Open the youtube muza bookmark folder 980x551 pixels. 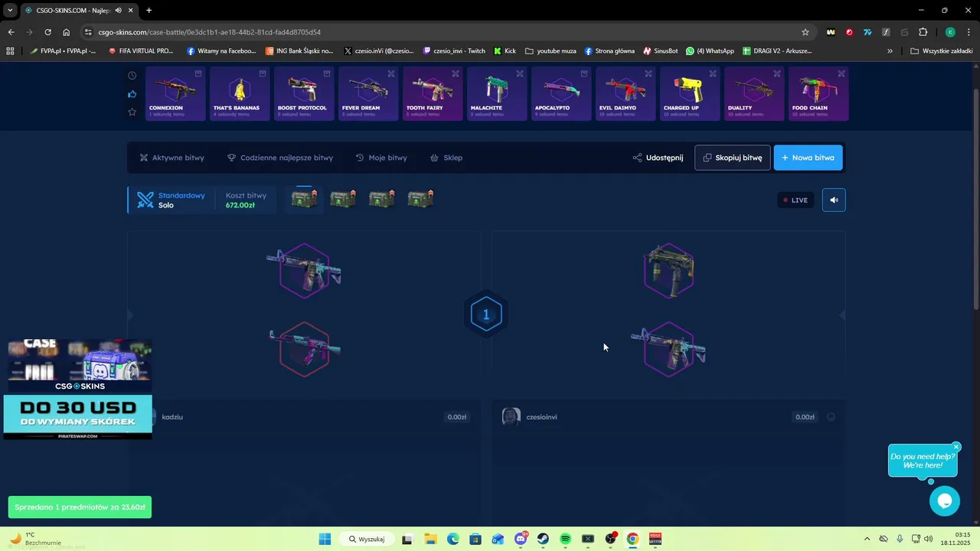click(550, 51)
